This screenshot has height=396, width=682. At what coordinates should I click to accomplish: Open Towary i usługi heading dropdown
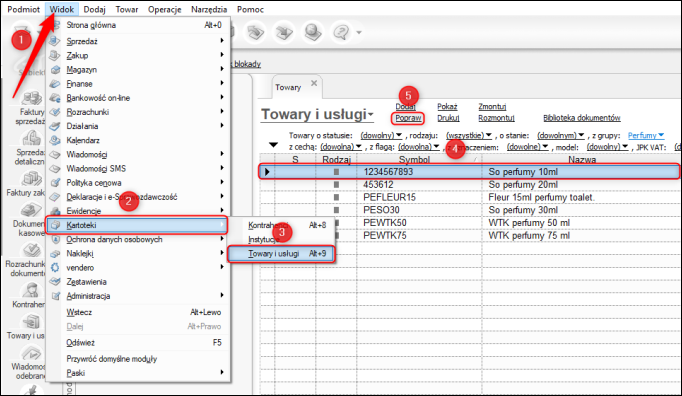(x=318, y=114)
